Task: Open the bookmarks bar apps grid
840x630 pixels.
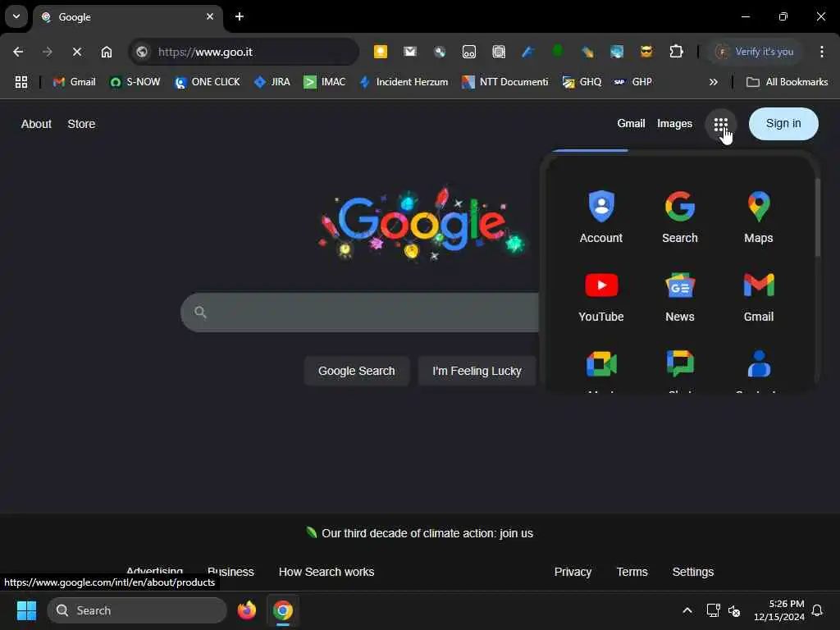Action: tap(21, 82)
